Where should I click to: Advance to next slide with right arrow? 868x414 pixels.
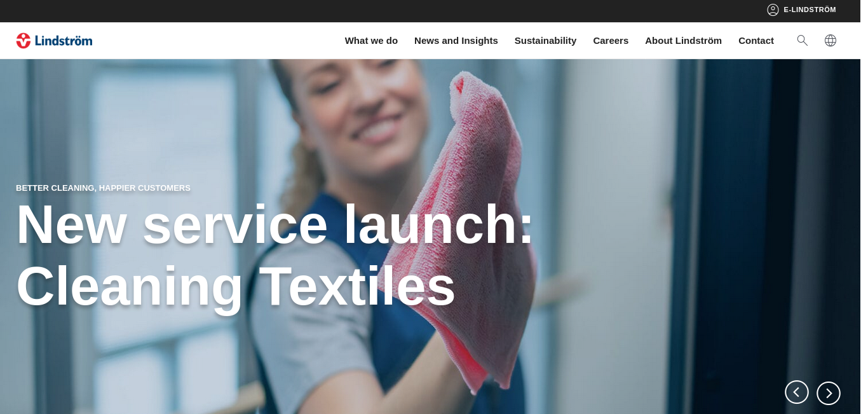point(829,393)
